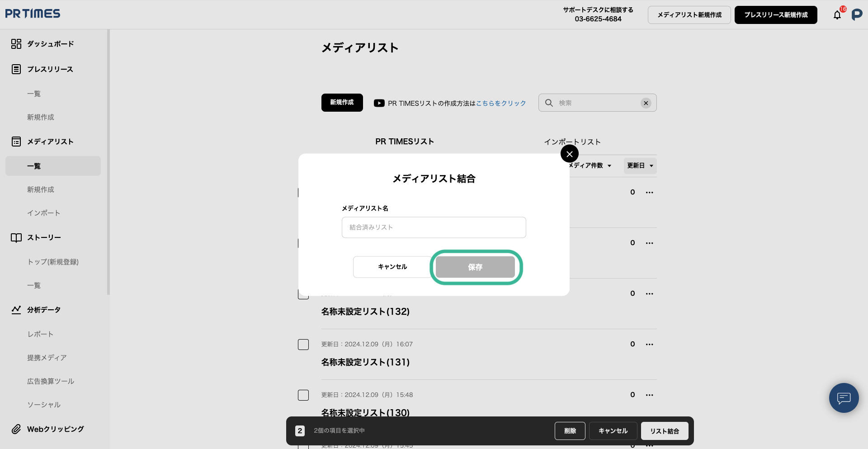Open レポート in the sidebar

(x=40, y=334)
